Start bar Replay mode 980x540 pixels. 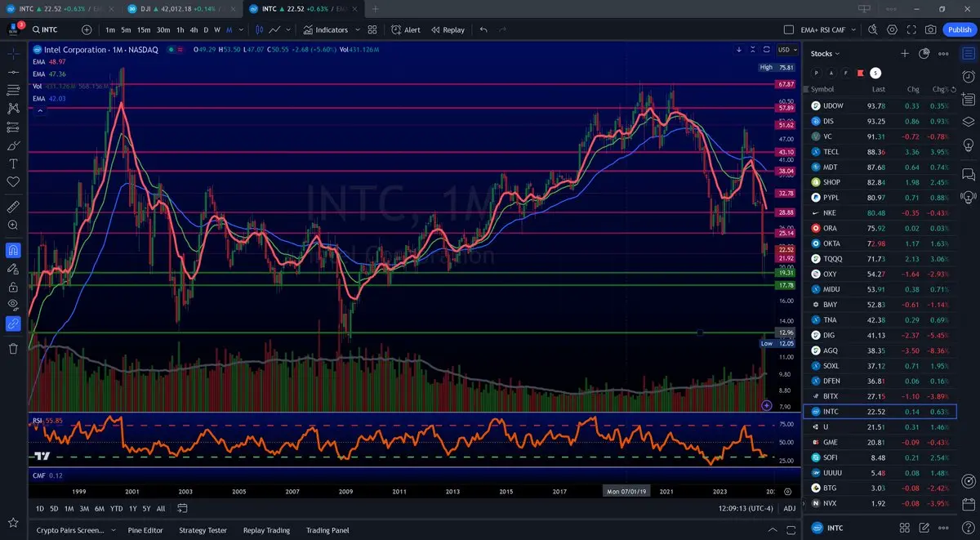(x=447, y=29)
